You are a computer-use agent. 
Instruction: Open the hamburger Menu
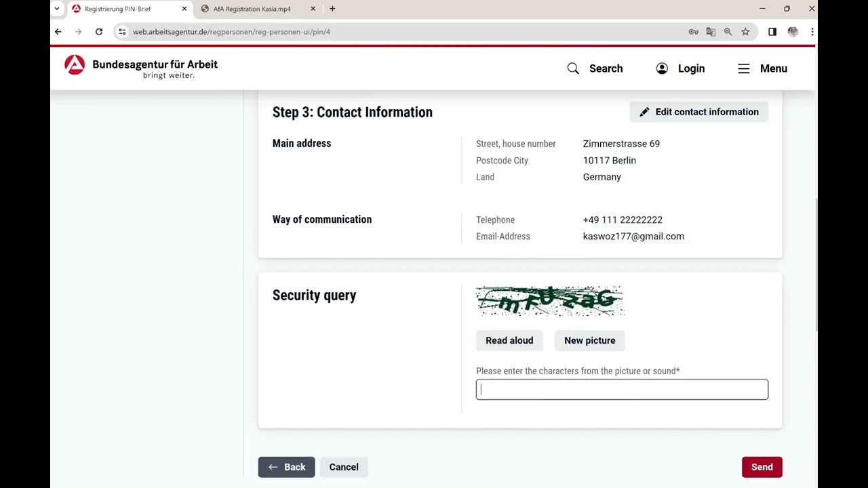coord(762,68)
